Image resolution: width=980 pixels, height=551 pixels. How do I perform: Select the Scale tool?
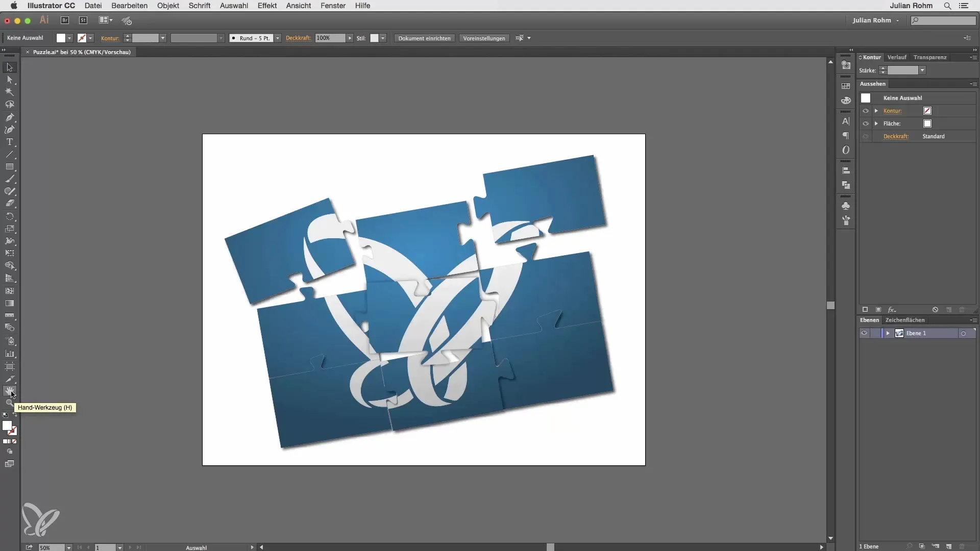(10, 229)
